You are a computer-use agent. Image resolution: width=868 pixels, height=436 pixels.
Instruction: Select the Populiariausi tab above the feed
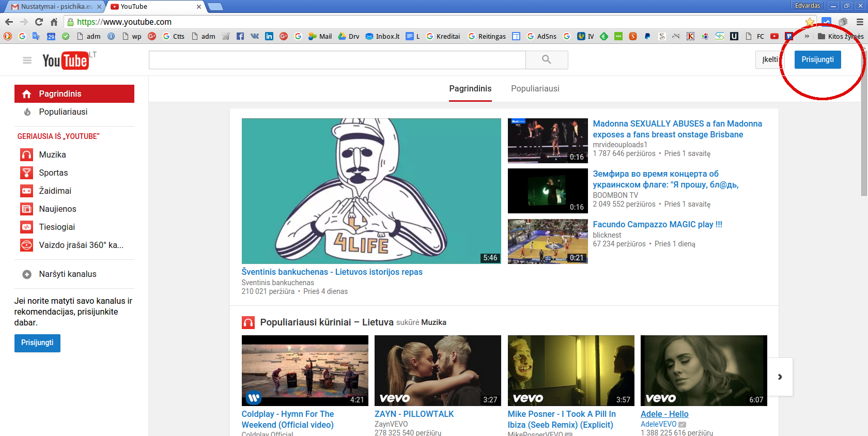pyautogui.click(x=535, y=89)
